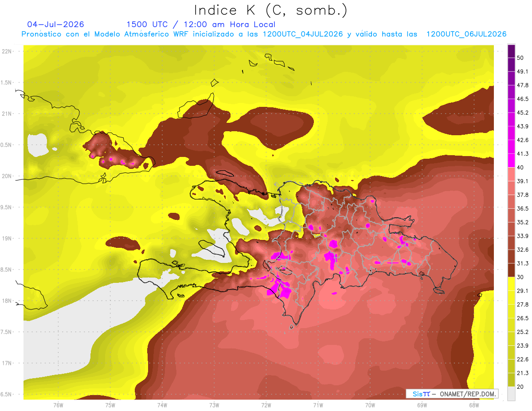Click the colorbar value '40'
This screenshot has width=532, height=411.
tap(520, 168)
